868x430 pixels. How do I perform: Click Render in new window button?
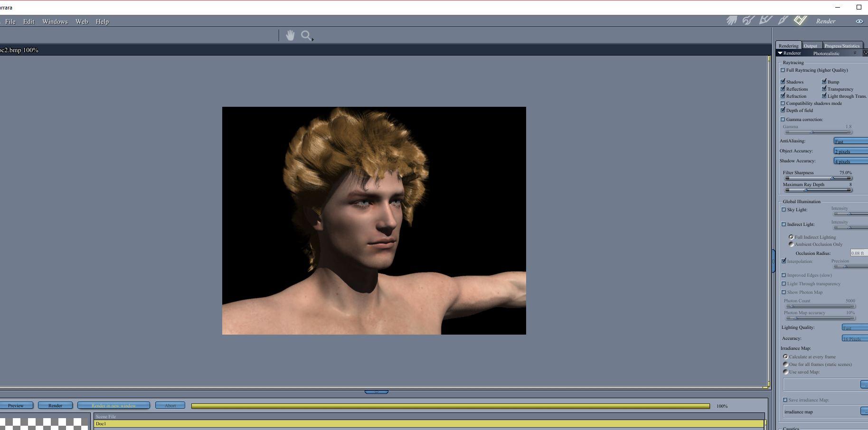(x=113, y=406)
